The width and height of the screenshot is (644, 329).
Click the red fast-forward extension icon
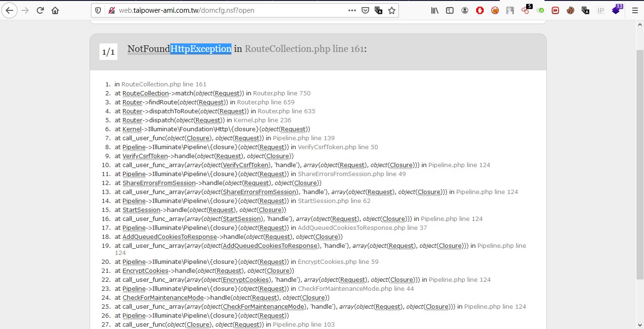pyautogui.click(x=555, y=10)
